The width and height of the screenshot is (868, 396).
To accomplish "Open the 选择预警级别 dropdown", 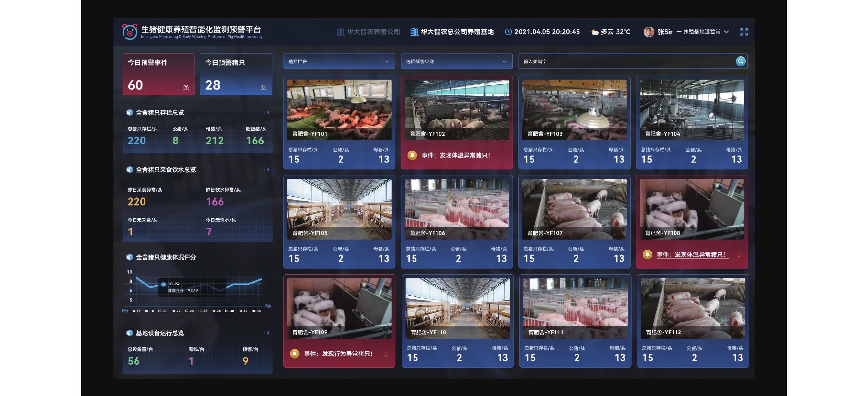I will coord(456,62).
